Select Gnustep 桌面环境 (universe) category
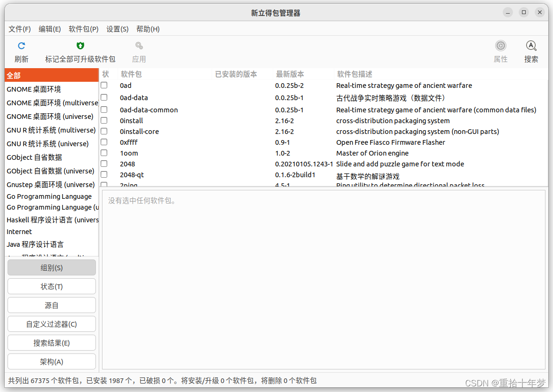Screen dimensions: 553x392 click(x=52, y=184)
